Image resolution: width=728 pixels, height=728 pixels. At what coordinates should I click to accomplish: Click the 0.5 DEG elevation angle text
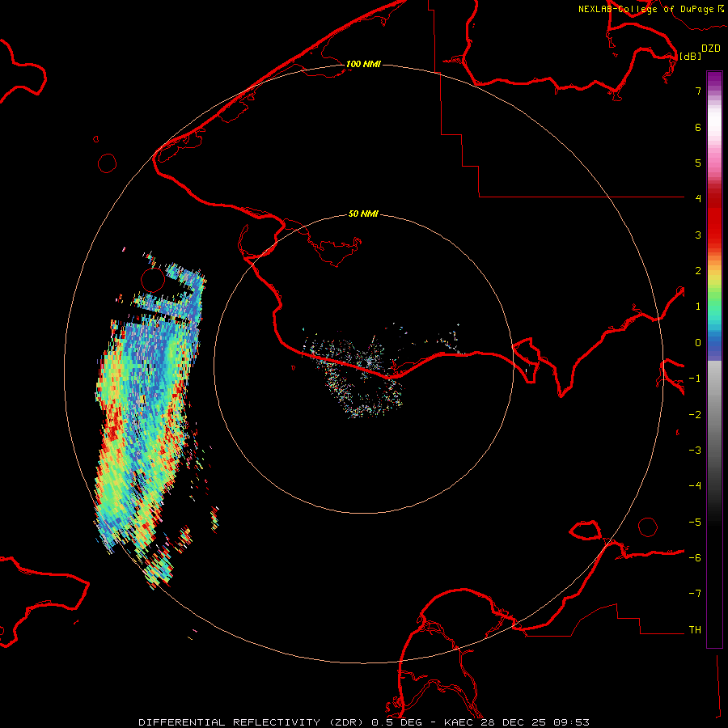397,722
